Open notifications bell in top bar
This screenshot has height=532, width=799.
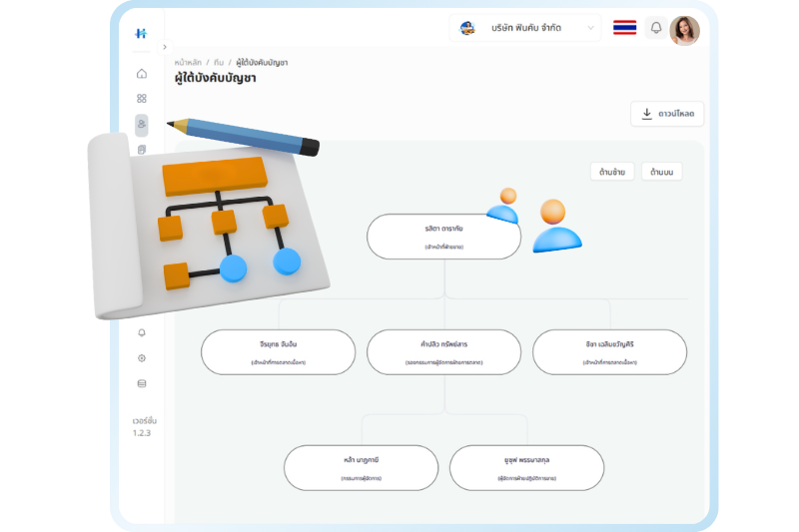[x=656, y=28]
